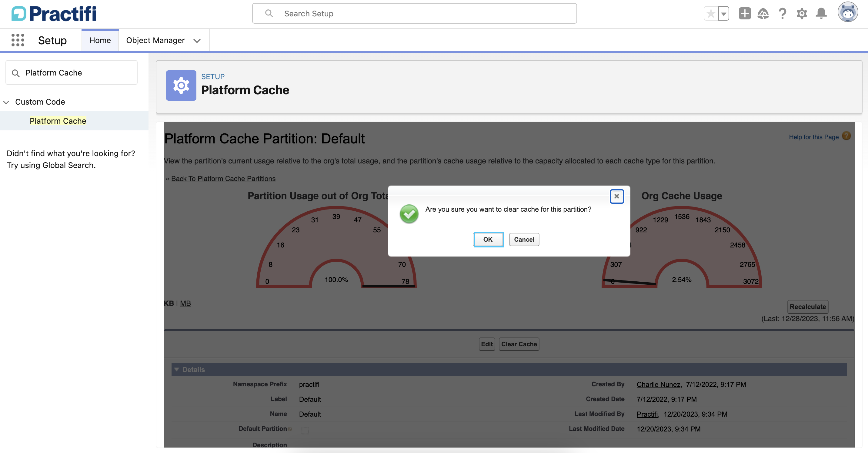Click the Practifi logo

(54, 14)
